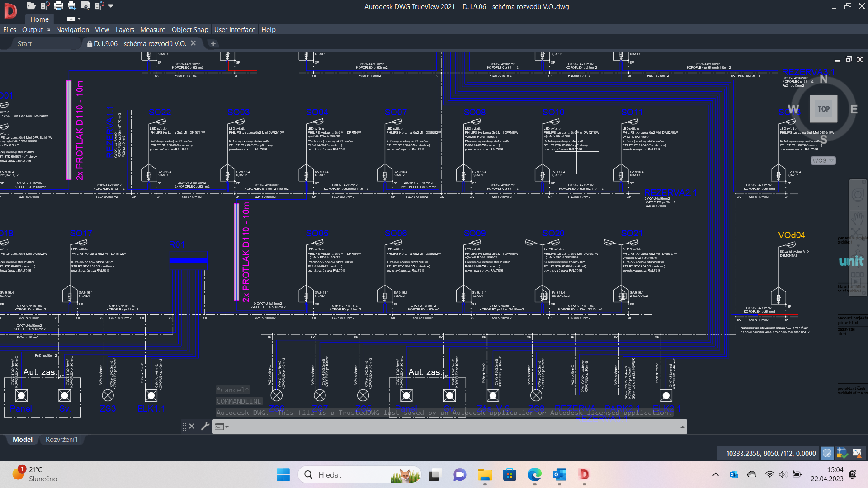Open the taskbar clock showing 15:04

(x=826, y=474)
